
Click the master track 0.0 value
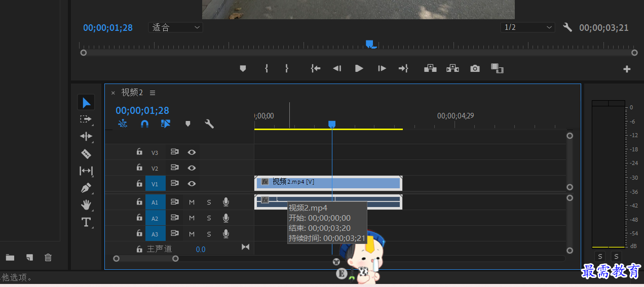[201, 249]
